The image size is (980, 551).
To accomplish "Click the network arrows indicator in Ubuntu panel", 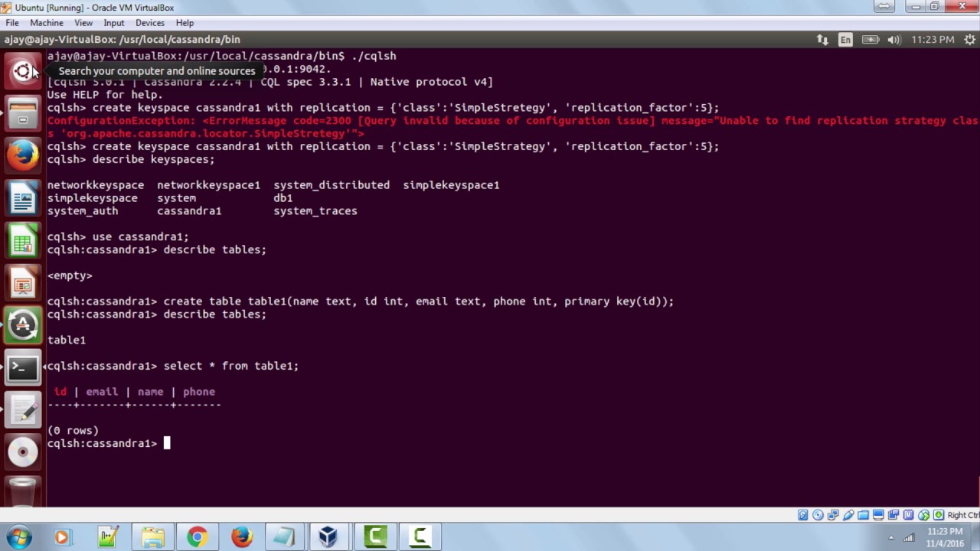I will click(x=822, y=39).
